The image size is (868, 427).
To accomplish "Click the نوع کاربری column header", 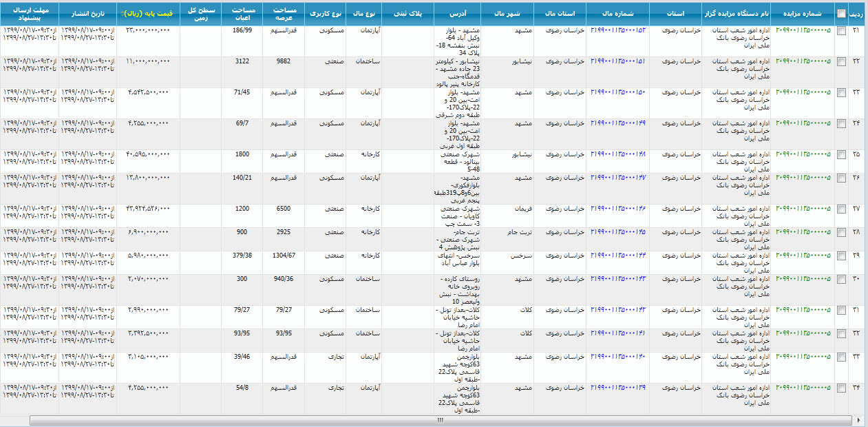I will [x=325, y=14].
